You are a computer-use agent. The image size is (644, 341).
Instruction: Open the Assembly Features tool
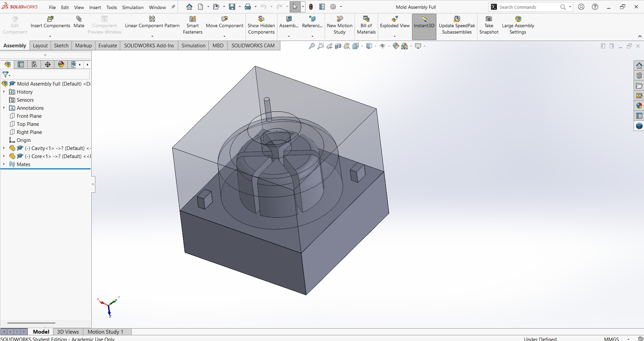[289, 22]
